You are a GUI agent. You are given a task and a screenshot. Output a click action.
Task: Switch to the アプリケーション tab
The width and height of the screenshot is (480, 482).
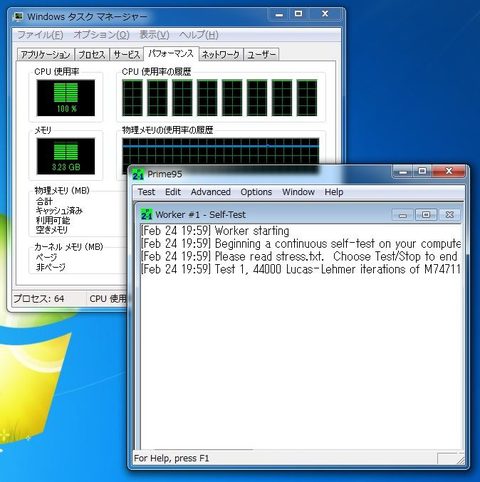click(x=46, y=54)
